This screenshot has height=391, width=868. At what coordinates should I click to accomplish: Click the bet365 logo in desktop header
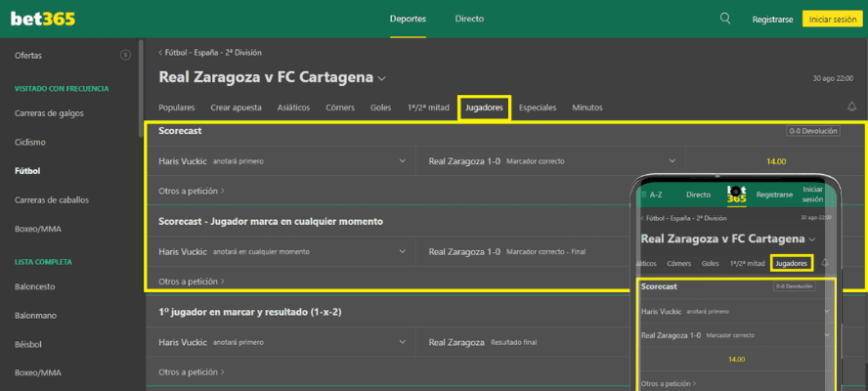43,19
